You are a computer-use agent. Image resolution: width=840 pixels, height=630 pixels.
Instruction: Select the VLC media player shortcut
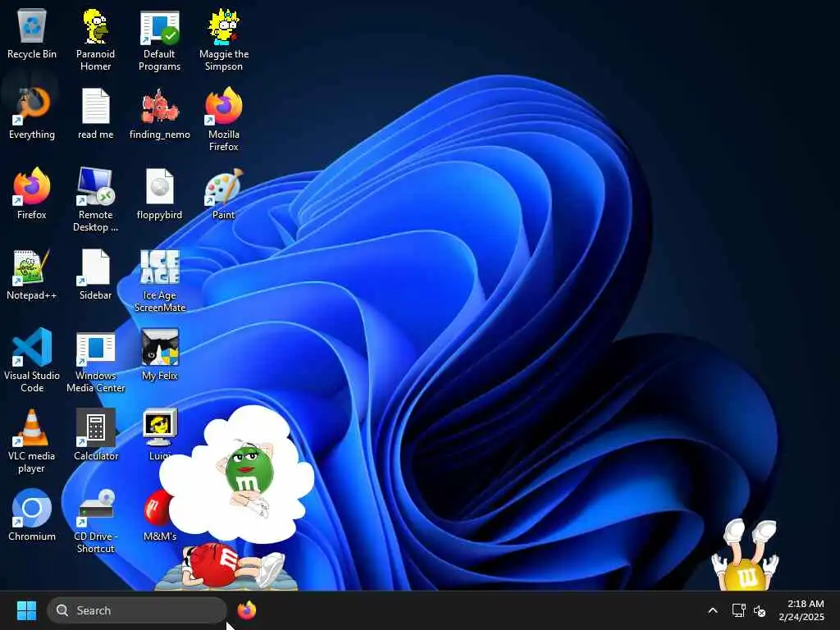pos(32,441)
